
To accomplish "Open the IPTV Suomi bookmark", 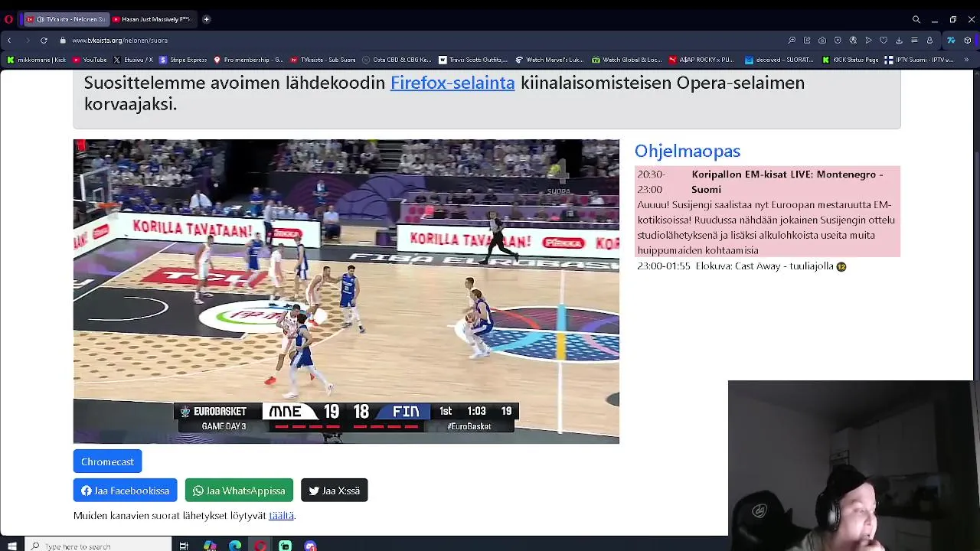I will 919,60.
